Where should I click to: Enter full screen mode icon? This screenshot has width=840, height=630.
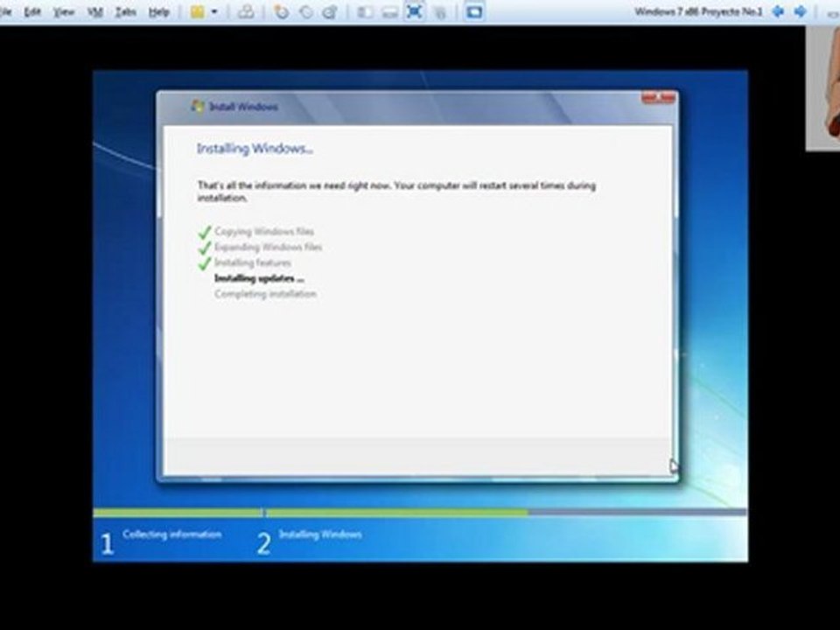click(x=414, y=11)
